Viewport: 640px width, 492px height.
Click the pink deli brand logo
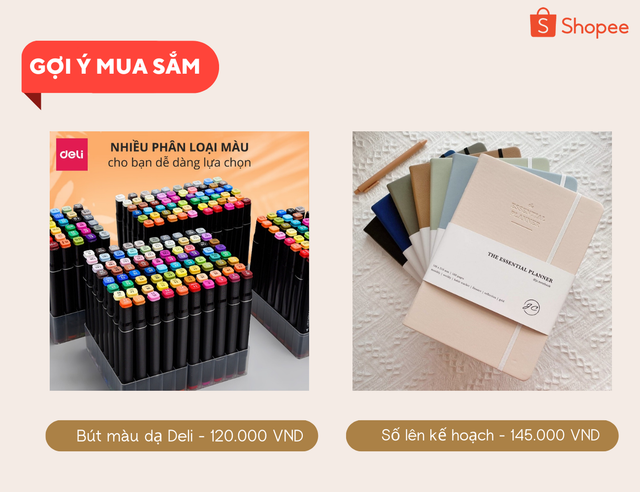click(72, 154)
